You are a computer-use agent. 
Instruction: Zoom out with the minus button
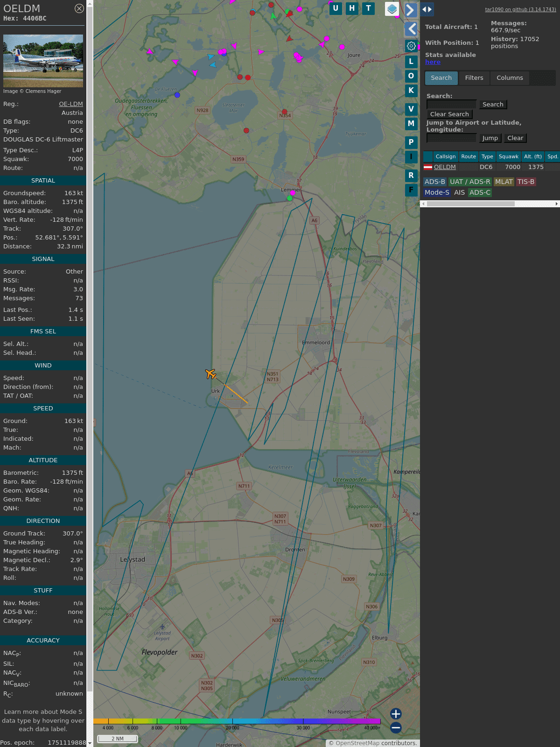pyautogui.click(x=396, y=727)
